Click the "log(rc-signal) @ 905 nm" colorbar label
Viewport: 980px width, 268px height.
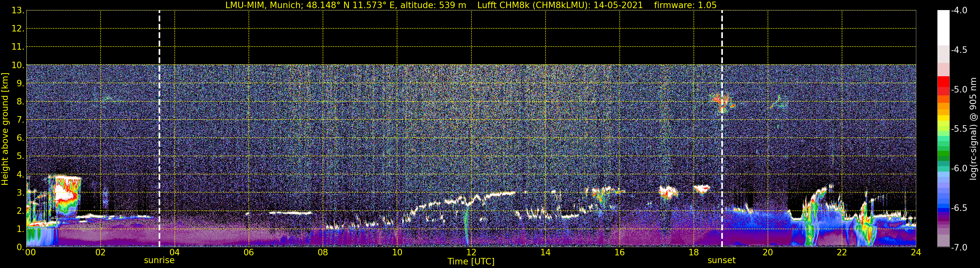tap(973, 129)
